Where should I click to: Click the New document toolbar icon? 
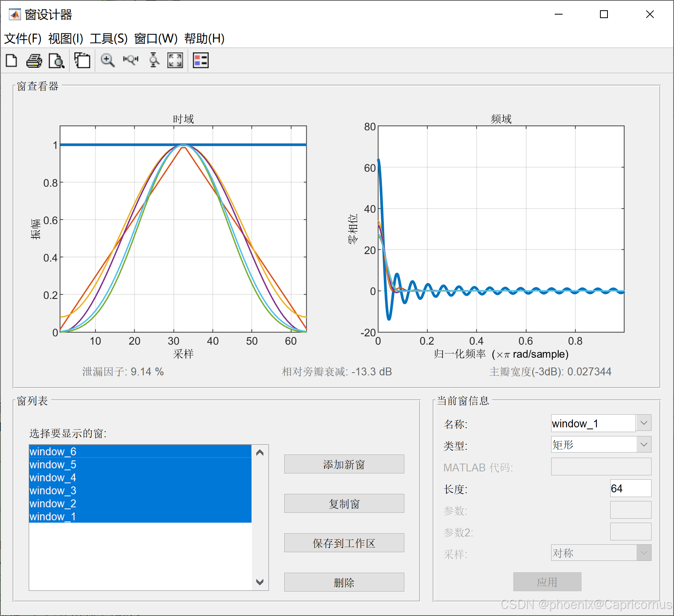pyautogui.click(x=11, y=61)
